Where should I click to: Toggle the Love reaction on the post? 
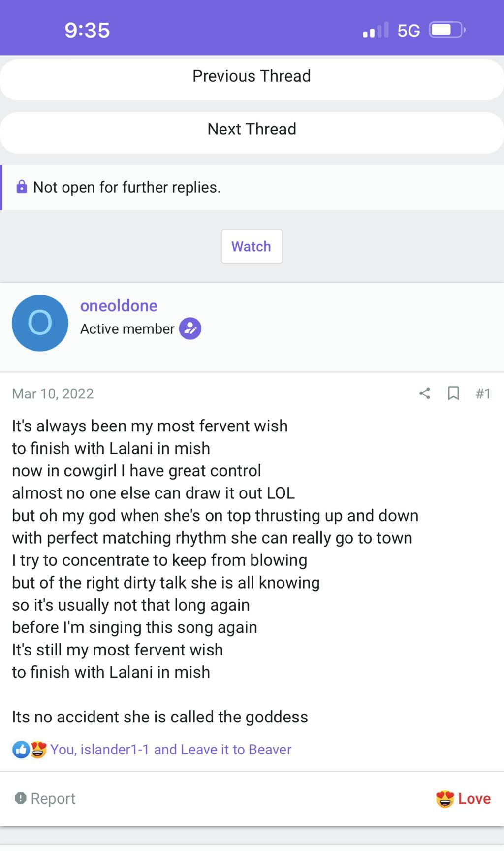464,798
